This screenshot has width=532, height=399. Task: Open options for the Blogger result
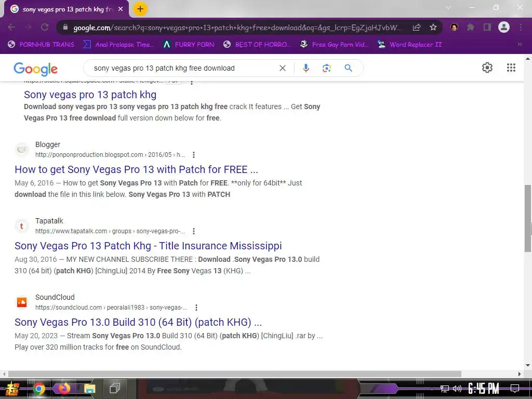click(x=194, y=155)
